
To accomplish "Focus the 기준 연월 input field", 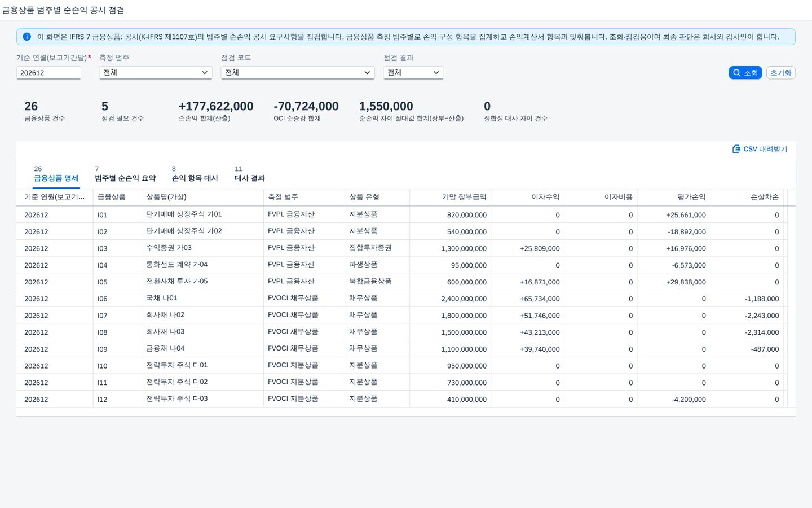I will click(x=48, y=73).
